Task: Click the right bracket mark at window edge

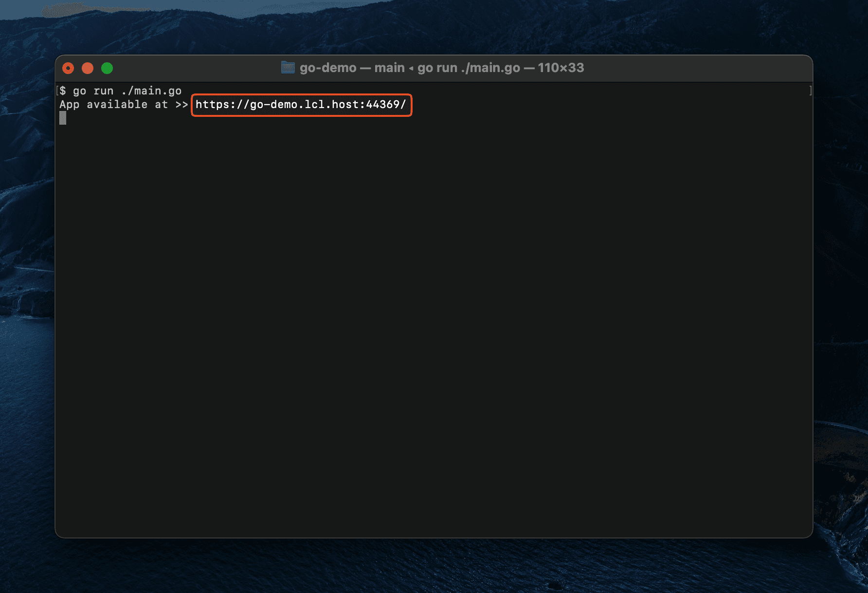Action: (x=810, y=91)
